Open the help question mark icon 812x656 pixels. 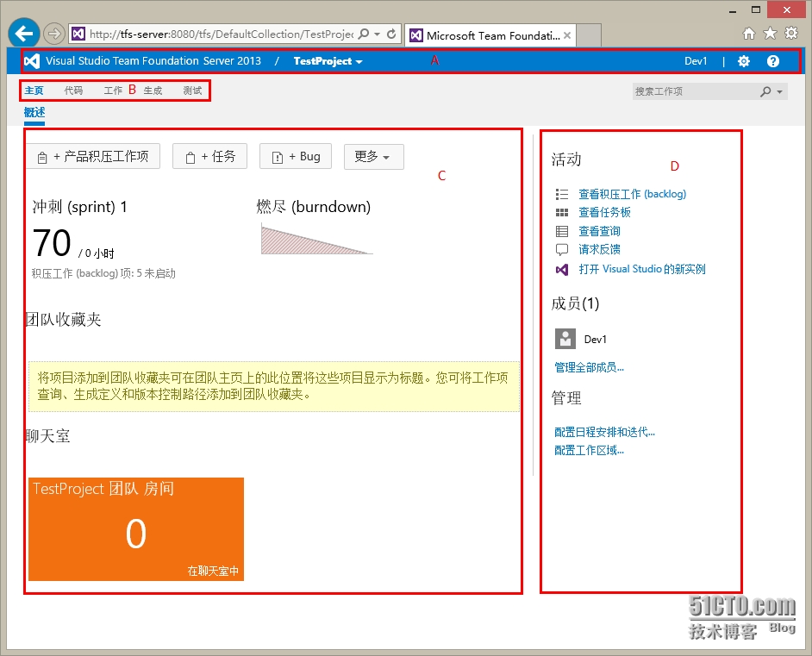pyautogui.click(x=773, y=61)
